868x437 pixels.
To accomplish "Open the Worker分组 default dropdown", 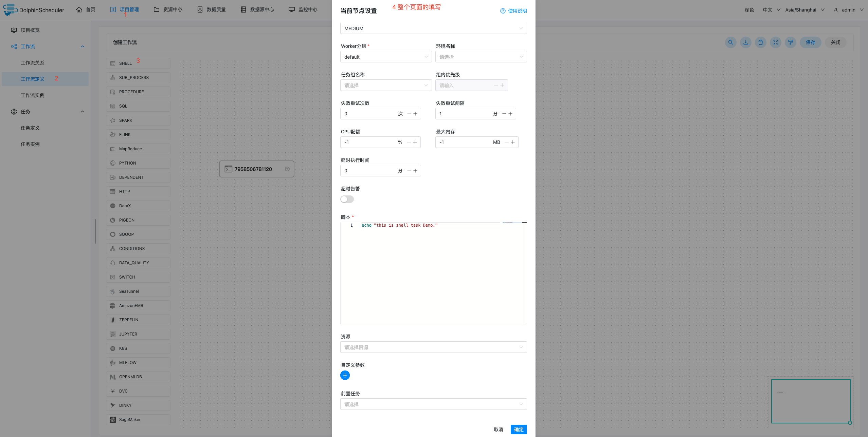I will (386, 57).
